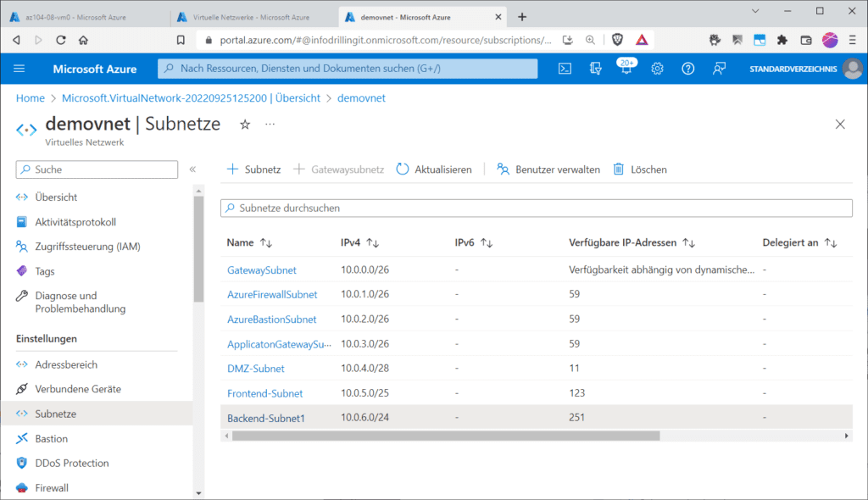Add a new Subnetz

click(x=254, y=169)
